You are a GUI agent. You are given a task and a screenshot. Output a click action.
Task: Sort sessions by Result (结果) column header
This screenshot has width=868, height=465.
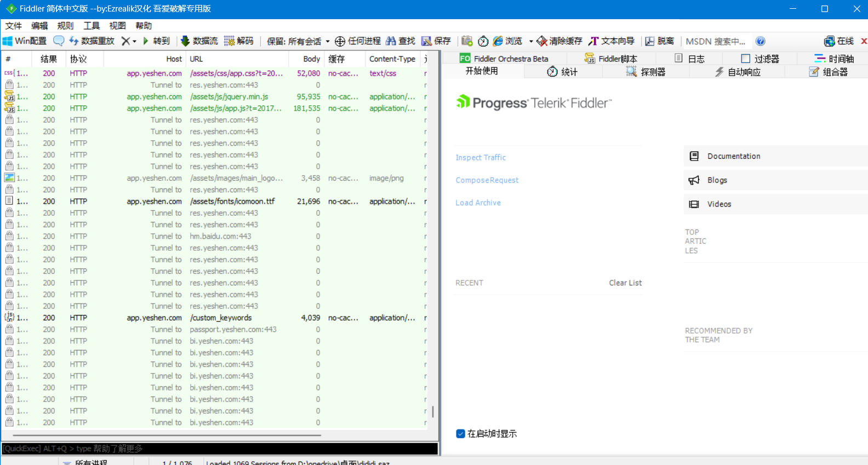49,59
